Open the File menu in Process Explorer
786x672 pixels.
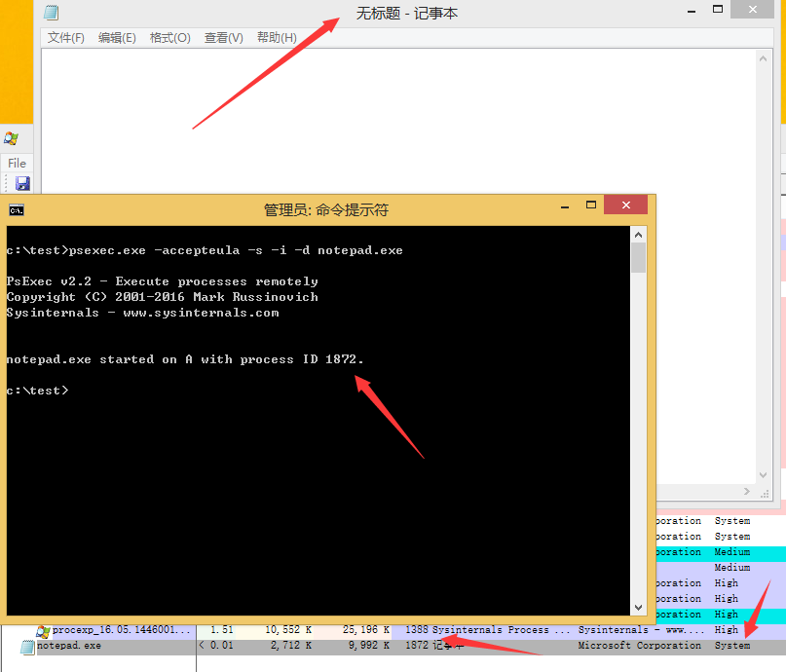[x=17, y=163]
